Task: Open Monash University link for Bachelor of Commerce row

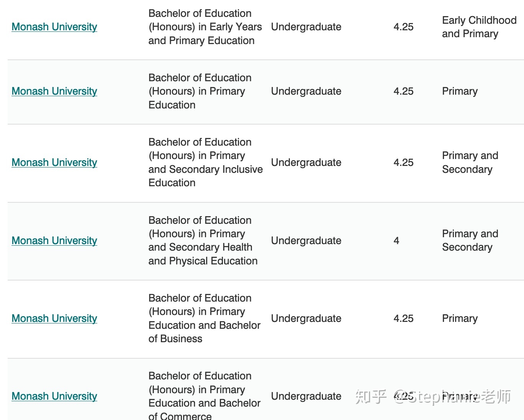Action: pyautogui.click(x=54, y=396)
